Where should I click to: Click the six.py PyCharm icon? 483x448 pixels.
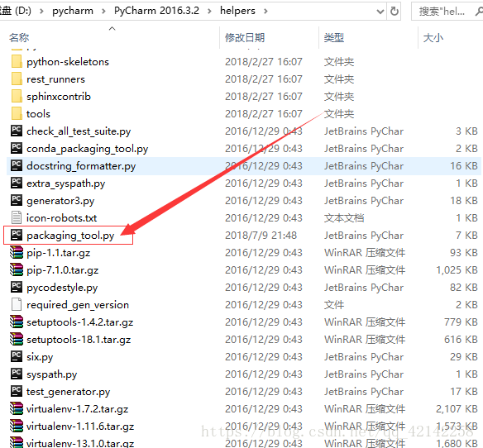coord(17,356)
